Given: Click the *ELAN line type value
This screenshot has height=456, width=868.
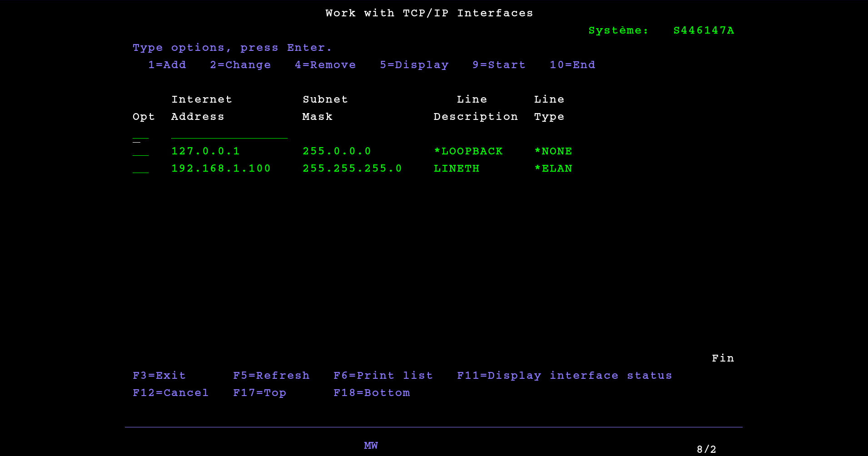Looking at the screenshot, I should (x=553, y=169).
